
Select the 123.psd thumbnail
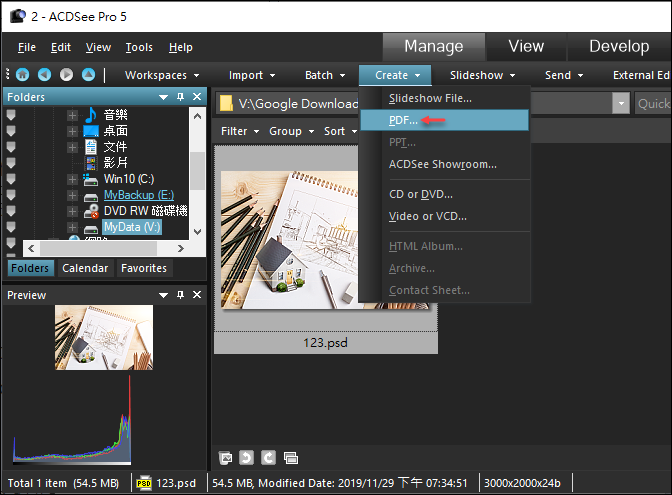(x=326, y=249)
